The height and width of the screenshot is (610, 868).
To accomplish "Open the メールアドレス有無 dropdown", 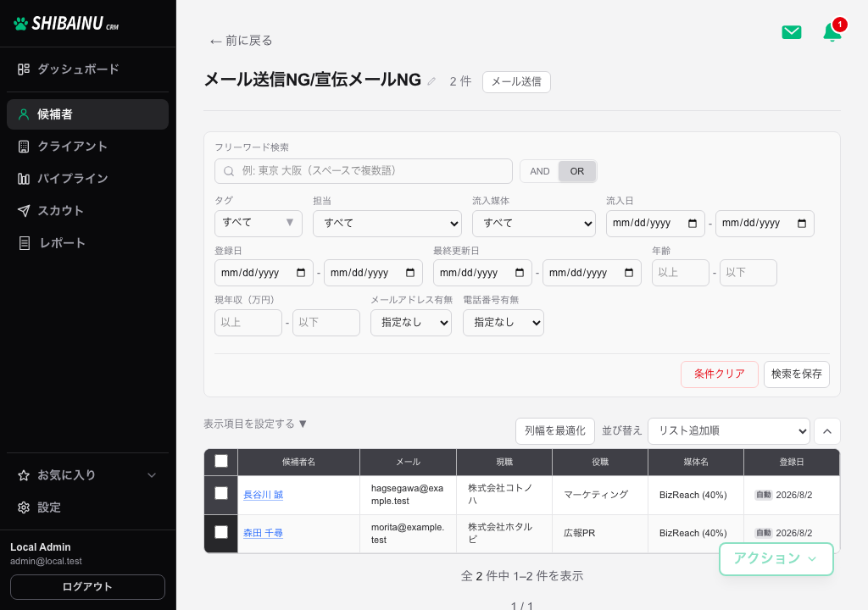I will (411, 323).
